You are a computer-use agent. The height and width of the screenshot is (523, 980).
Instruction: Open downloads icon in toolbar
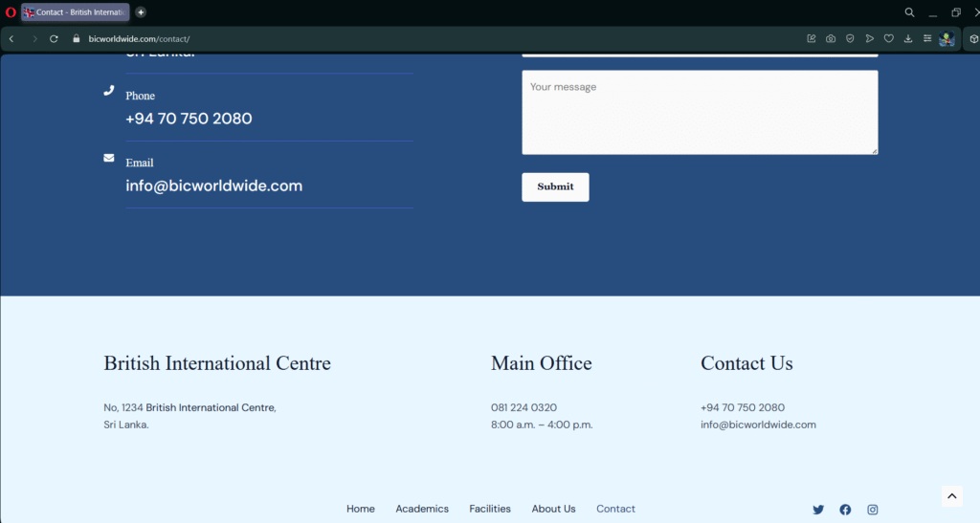click(908, 38)
